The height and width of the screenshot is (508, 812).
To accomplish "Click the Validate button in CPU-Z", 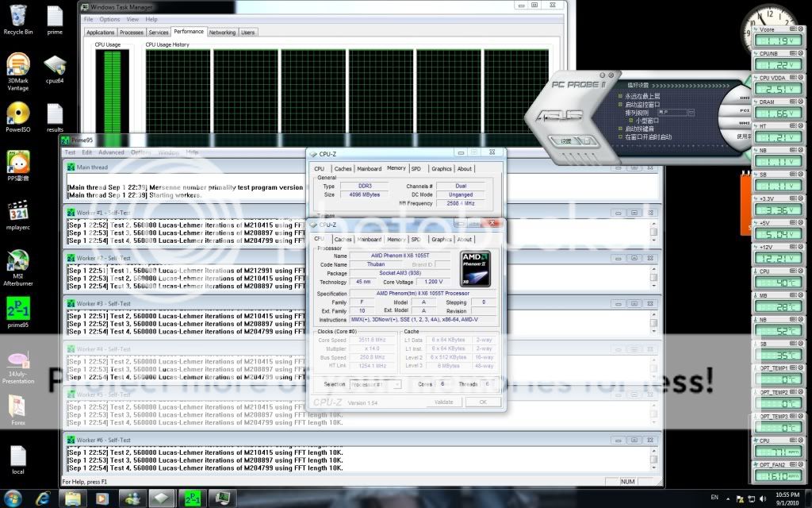I will pos(443,402).
